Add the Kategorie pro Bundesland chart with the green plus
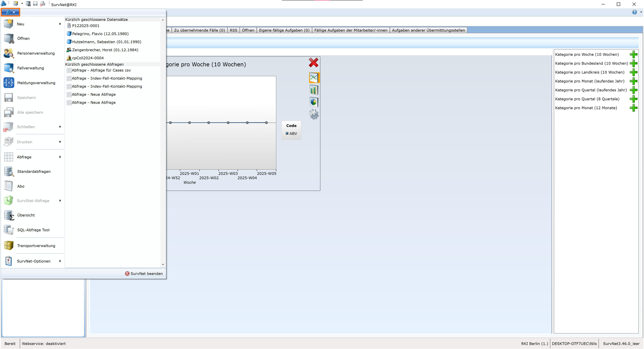644x349 pixels. tap(634, 63)
